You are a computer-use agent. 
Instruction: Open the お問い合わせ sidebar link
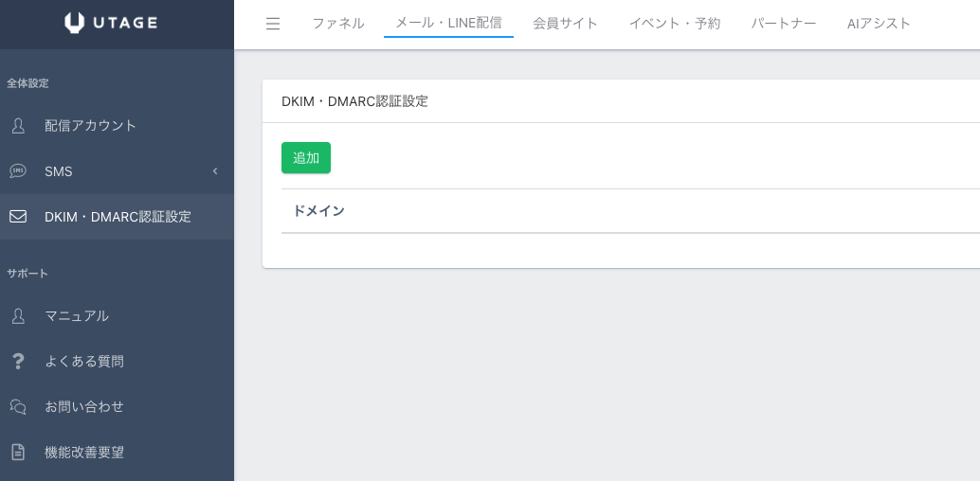point(117,406)
